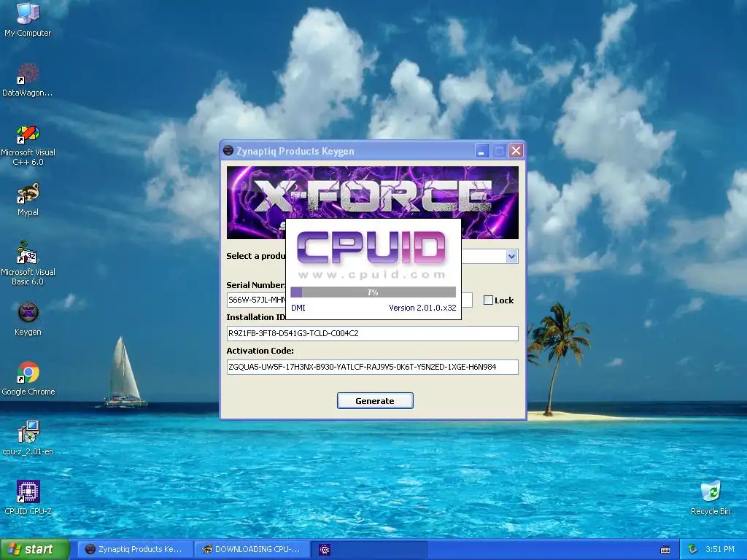
Task: Select the Google Chrome desktop shortcut
Action: 28,378
